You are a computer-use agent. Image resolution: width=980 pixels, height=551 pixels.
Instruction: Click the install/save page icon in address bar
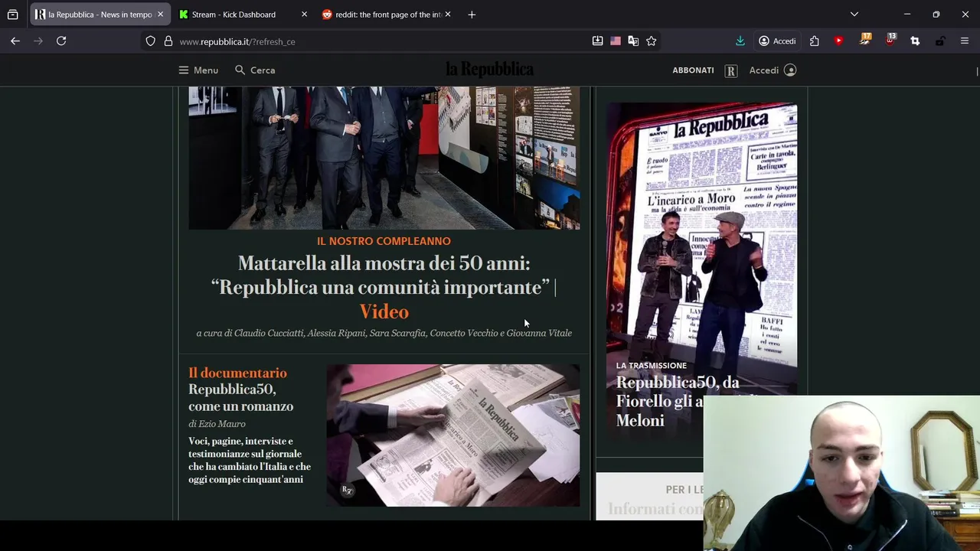[x=597, y=41]
